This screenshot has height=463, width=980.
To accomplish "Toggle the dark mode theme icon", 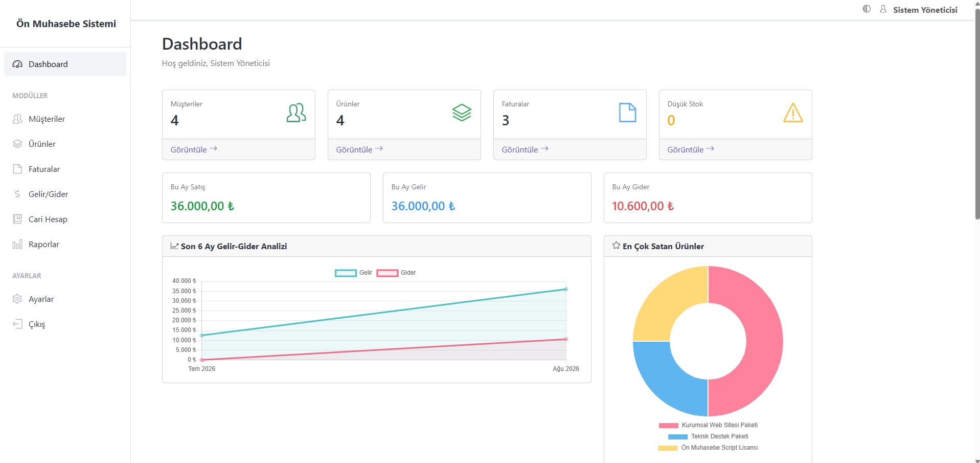I will (867, 9).
